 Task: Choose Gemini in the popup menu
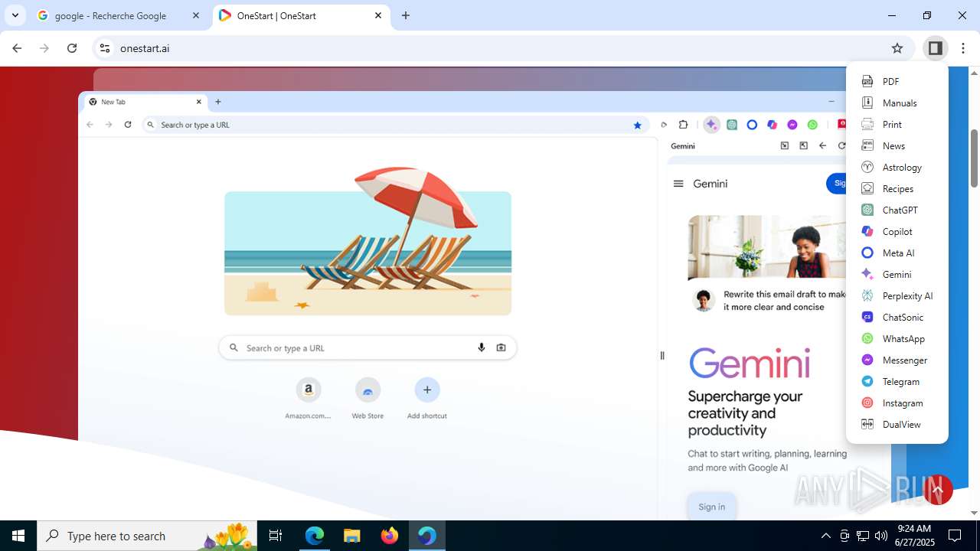[x=897, y=274]
